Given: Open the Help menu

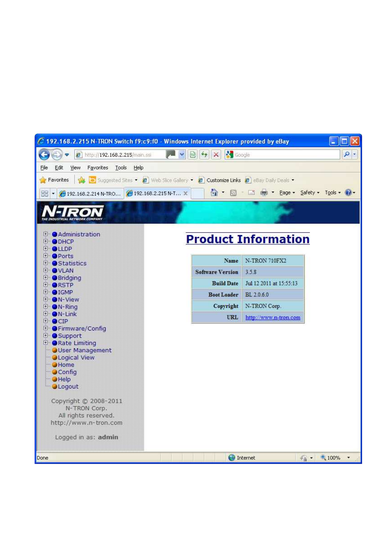Looking at the screenshot, I should 138,168.
